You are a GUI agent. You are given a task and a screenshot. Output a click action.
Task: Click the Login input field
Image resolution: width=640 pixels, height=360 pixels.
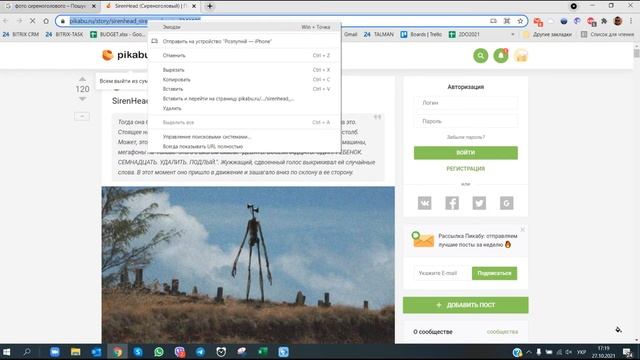pyautogui.click(x=466, y=103)
